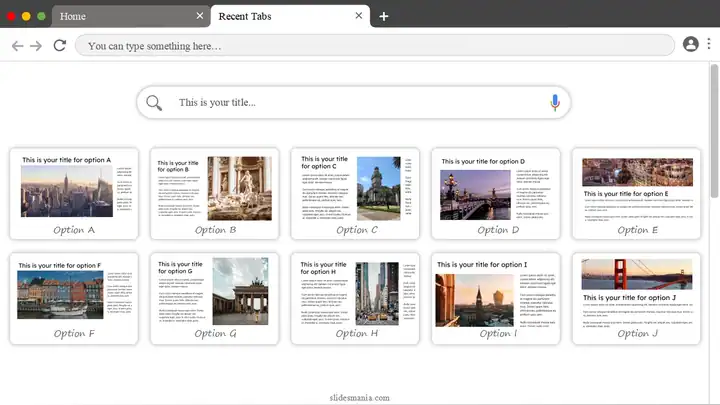Open the Option C thumbnail card

355,193
